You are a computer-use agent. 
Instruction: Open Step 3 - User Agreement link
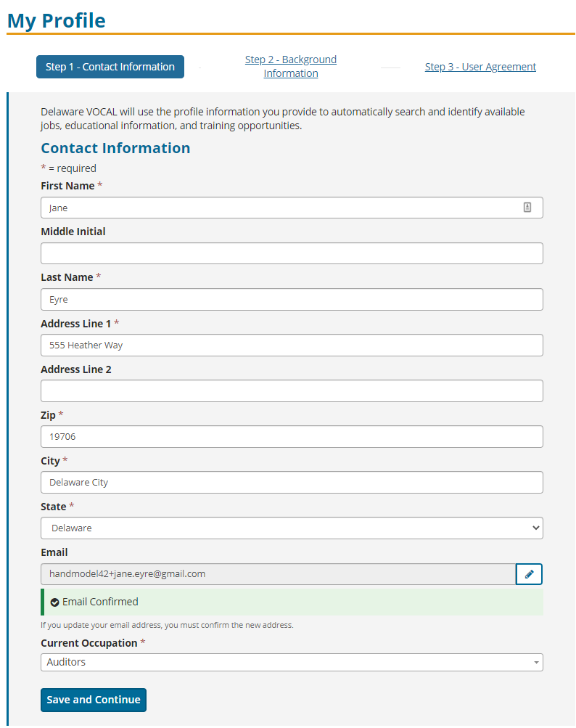point(480,67)
